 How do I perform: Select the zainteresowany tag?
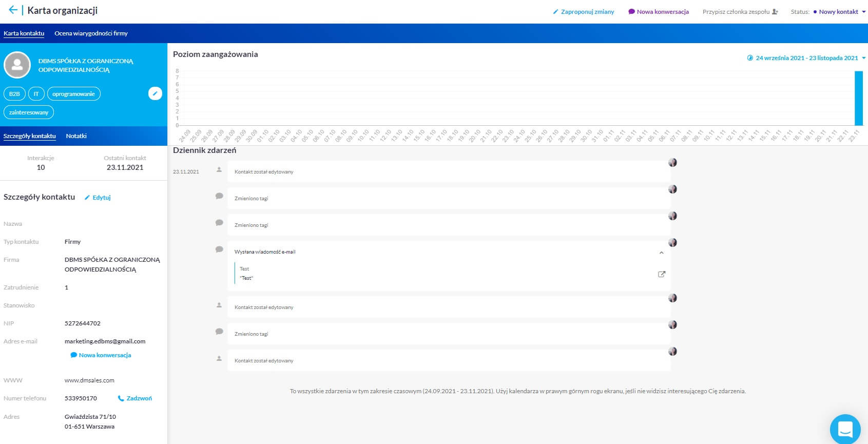(29, 112)
